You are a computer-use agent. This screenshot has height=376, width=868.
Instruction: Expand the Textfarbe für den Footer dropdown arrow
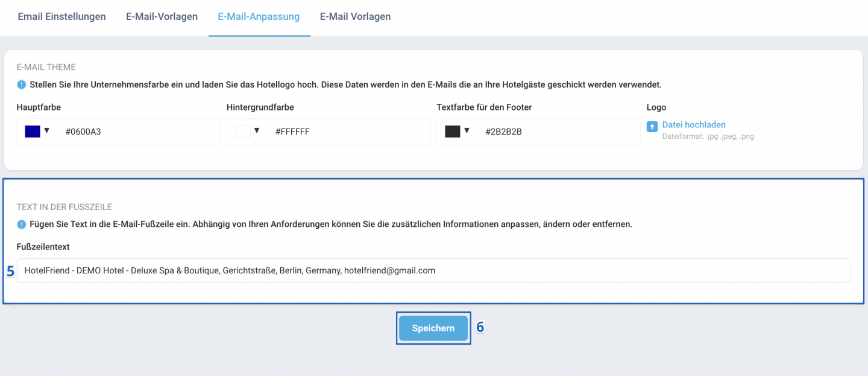[x=467, y=130]
